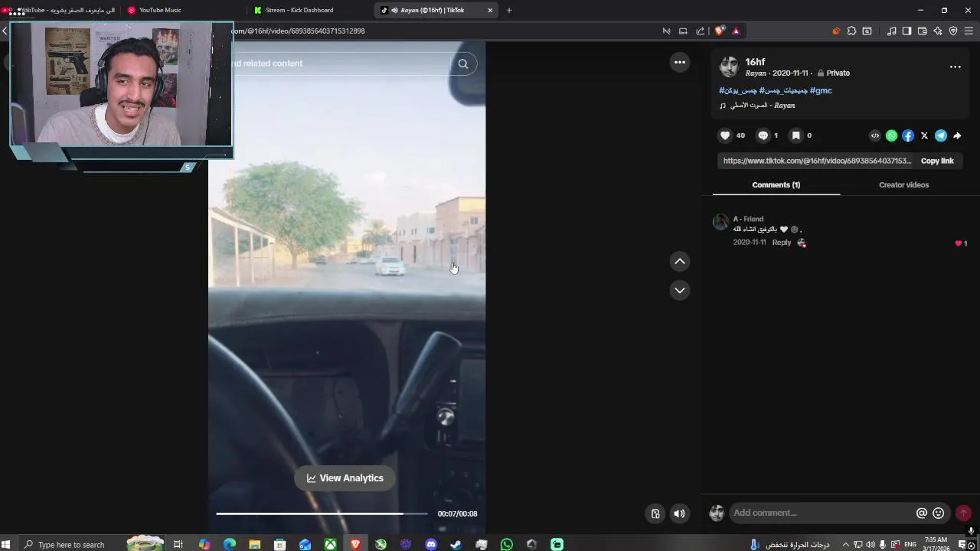Image resolution: width=980 pixels, height=551 pixels.
Task: Click 16hf profile avatar
Action: point(729,67)
